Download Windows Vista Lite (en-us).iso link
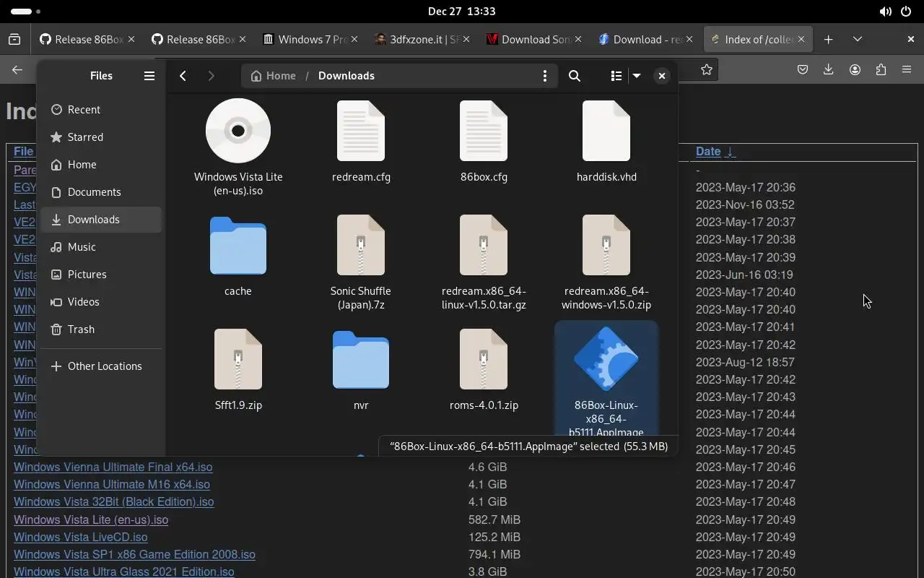This screenshot has height=578, width=924. tap(91, 520)
